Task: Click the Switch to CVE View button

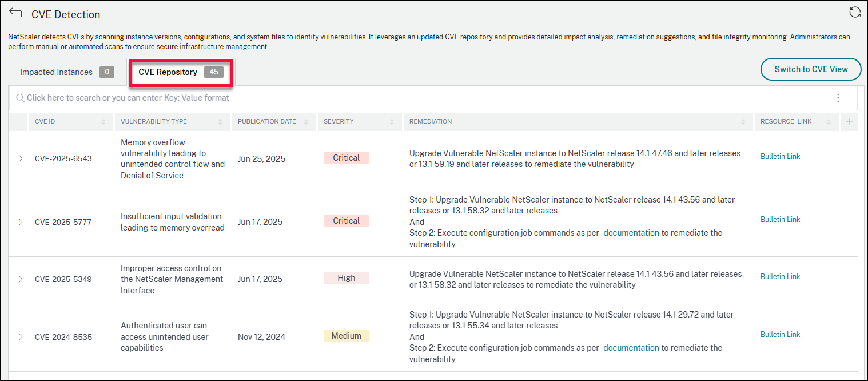Action: point(811,69)
